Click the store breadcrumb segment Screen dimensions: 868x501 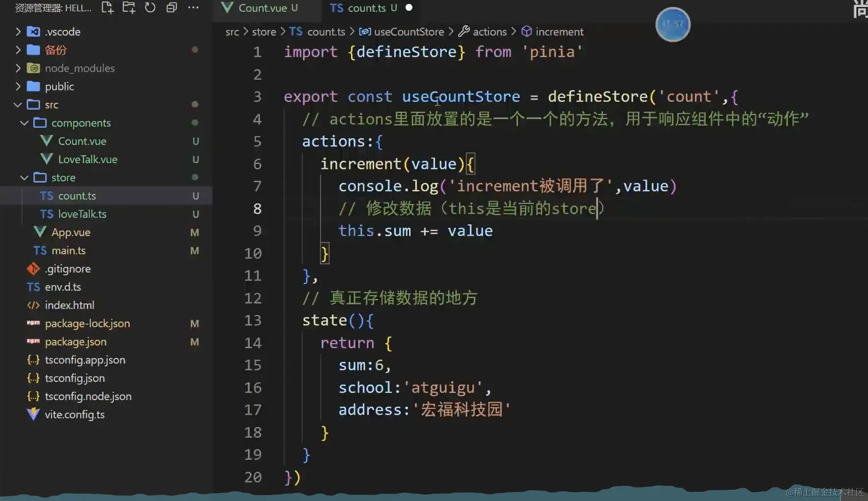tap(264, 32)
